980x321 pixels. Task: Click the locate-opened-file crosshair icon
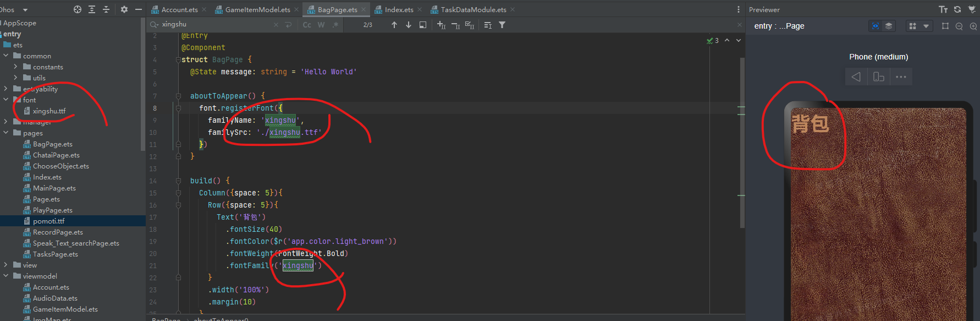coord(78,9)
